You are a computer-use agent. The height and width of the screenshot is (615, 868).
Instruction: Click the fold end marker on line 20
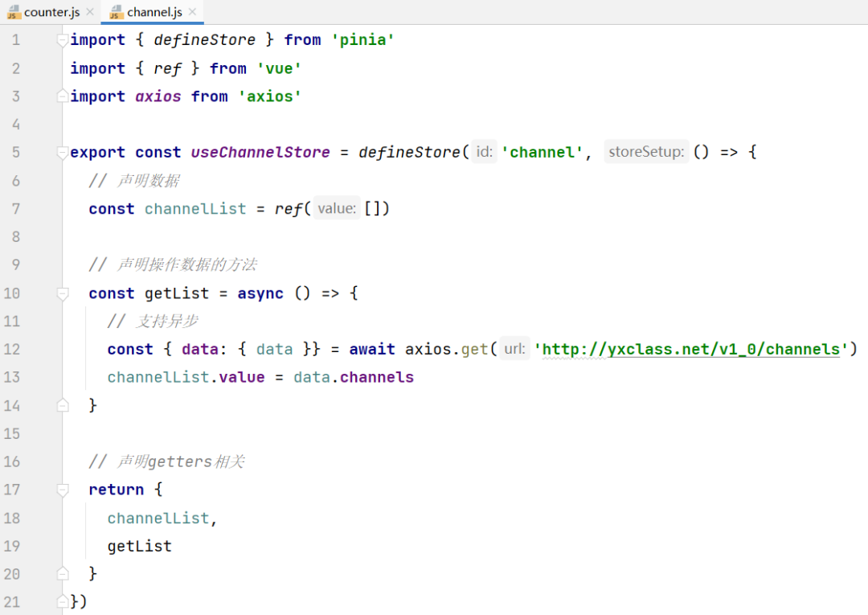click(63, 574)
